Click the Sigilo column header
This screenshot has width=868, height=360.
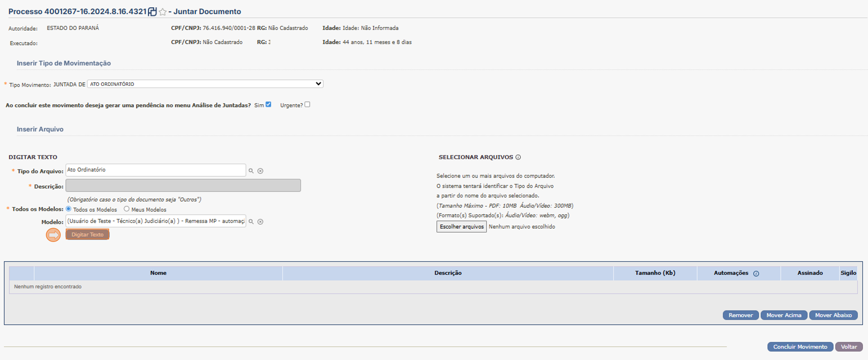[x=848, y=273]
